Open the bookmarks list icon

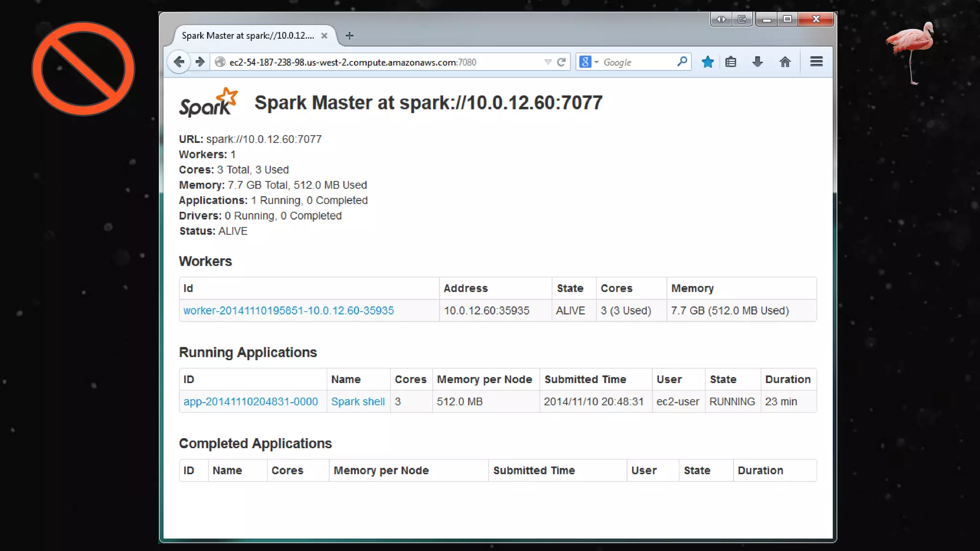pos(731,62)
